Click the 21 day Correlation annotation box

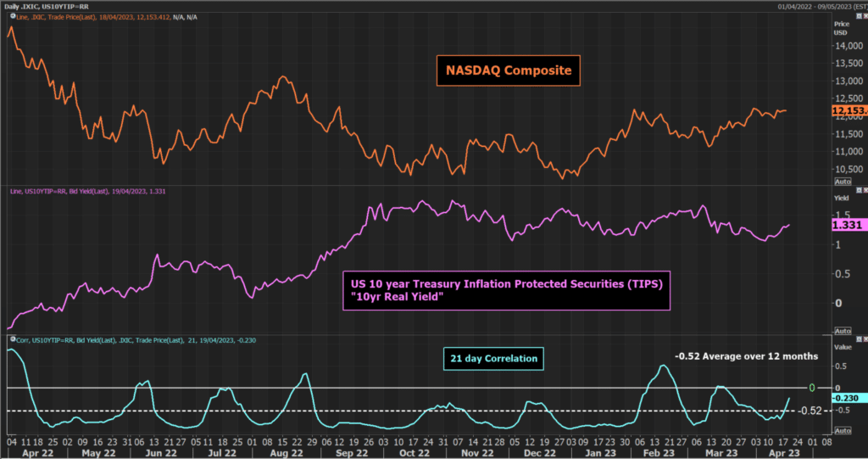click(x=493, y=359)
